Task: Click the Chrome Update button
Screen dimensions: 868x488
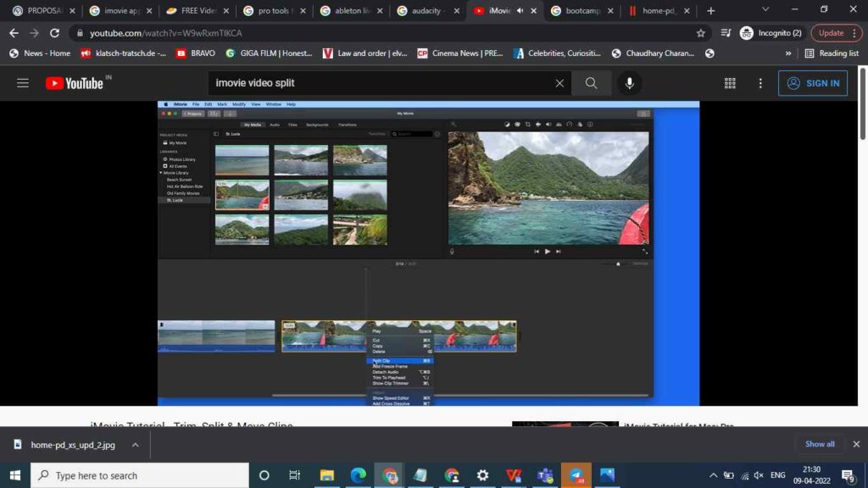Action: pyautogui.click(x=836, y=33)
